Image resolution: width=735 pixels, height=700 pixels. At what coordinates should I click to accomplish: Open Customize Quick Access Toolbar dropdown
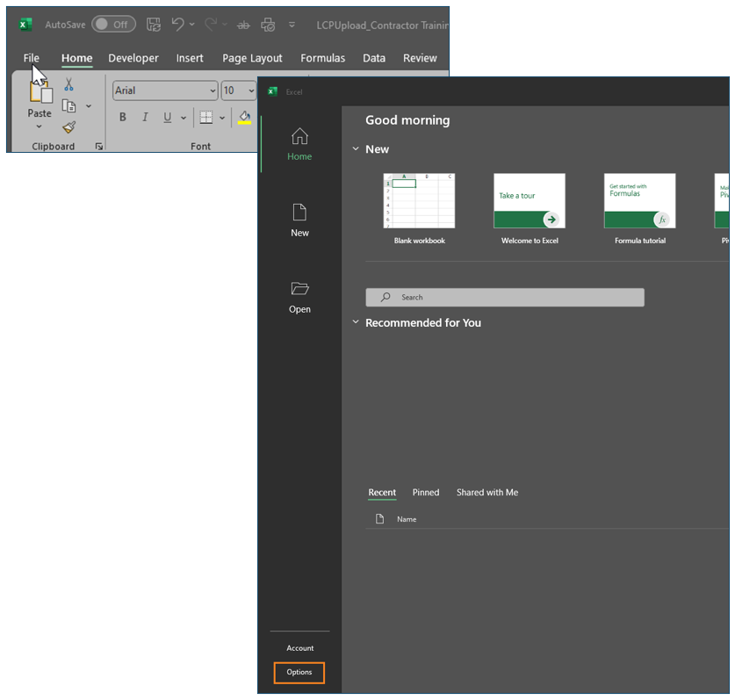coord(292,25)
